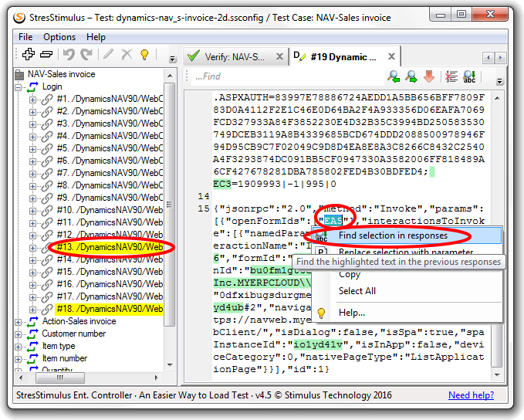Click Find Previous magnifier icon
This screenshot has height=420, width=524.
pyautogui.click(x=394, y=76)
